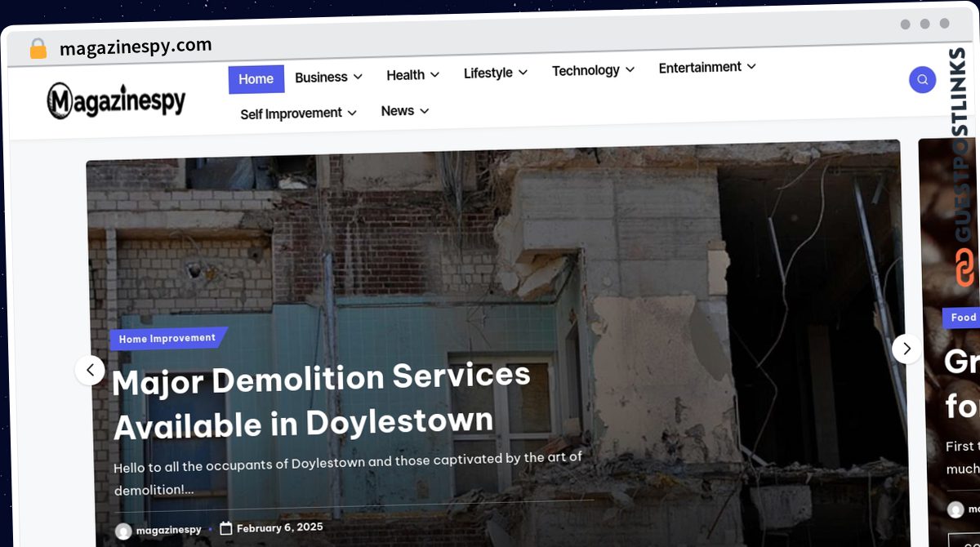Viewport: 980px width, 547px height.
Task: Select the Home navigation tab
Action: (256, 79)
